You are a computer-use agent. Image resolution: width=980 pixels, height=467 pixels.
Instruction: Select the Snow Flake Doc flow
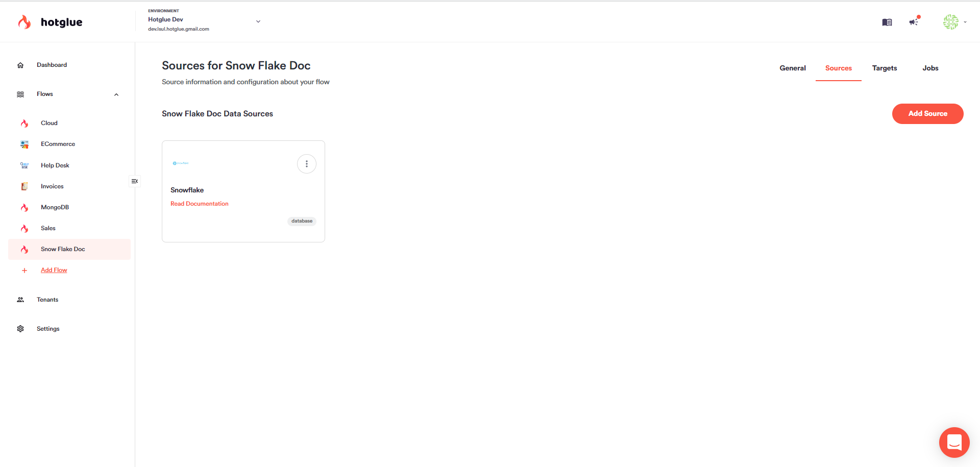[69, 249]
